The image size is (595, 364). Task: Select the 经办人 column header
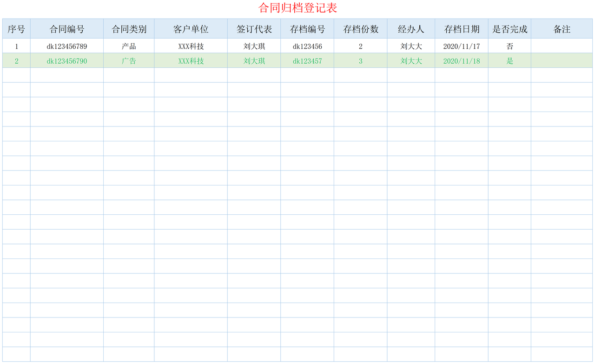[411, 28]
